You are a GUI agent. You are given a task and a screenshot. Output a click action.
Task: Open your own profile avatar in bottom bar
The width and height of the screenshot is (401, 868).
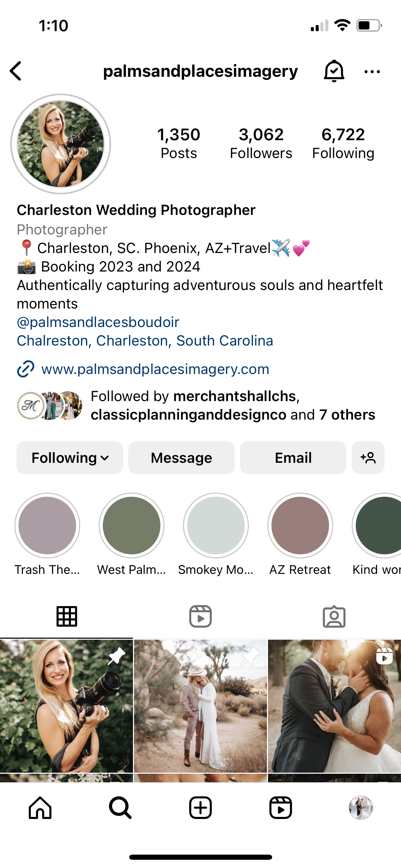[x=361, y=808]
